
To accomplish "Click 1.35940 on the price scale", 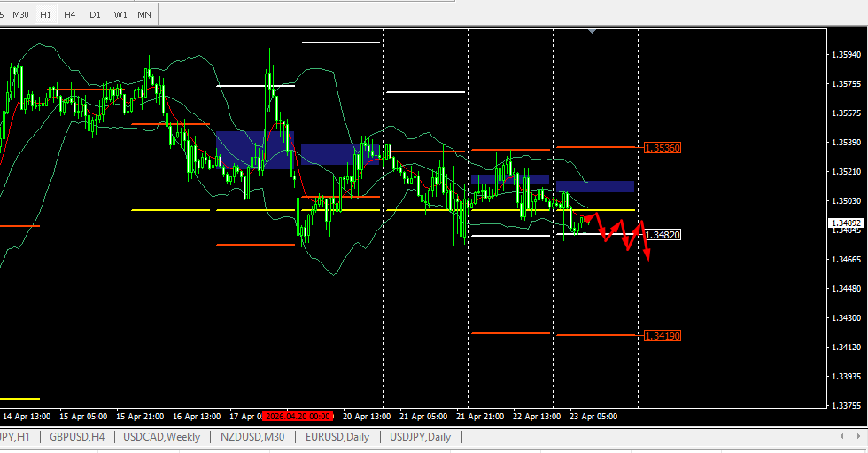I will point(847,55).
